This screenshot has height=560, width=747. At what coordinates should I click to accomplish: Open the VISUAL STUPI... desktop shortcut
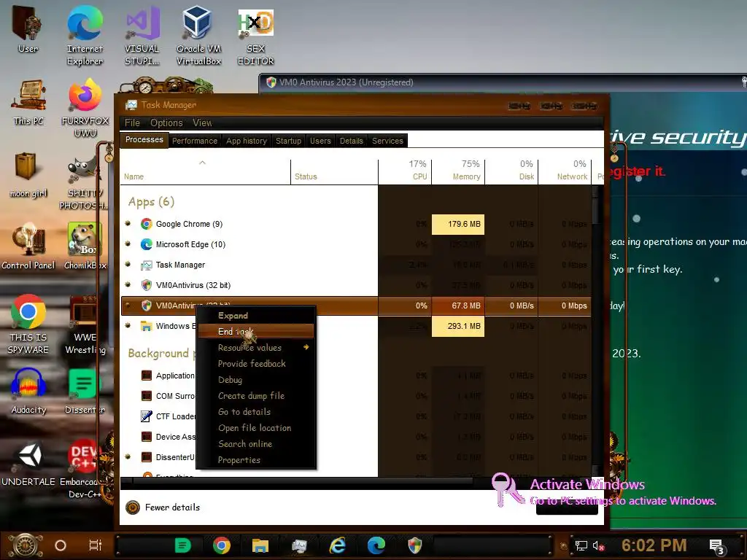coord(142,34)
